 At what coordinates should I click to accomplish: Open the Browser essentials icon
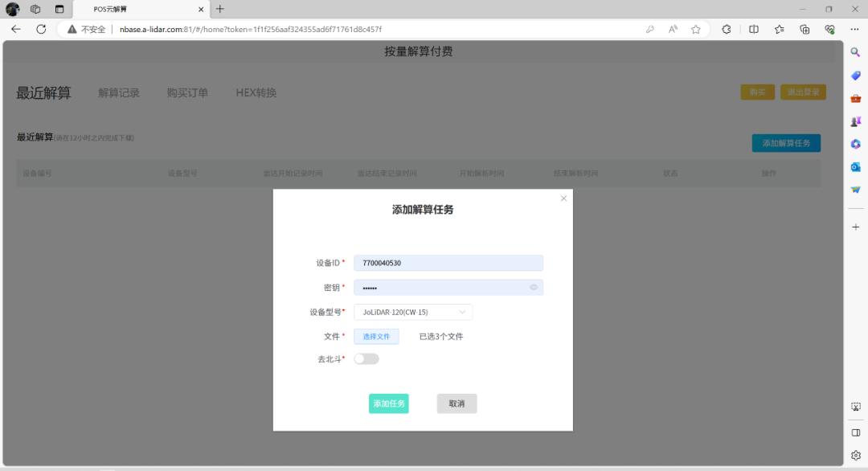[x=830, y=29]
